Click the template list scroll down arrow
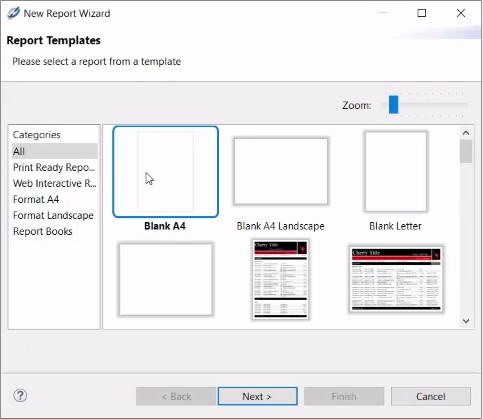The height and width of the screenshot is (419, 483). (466, 321)
